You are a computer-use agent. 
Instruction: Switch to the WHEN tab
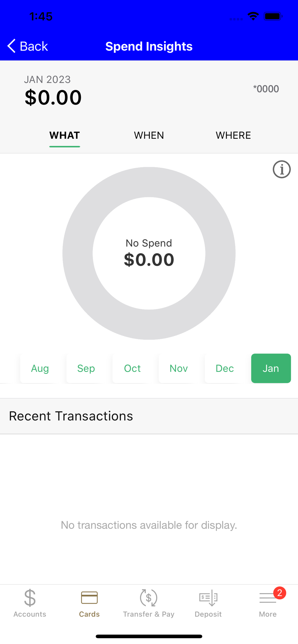(x=149, y=135)
